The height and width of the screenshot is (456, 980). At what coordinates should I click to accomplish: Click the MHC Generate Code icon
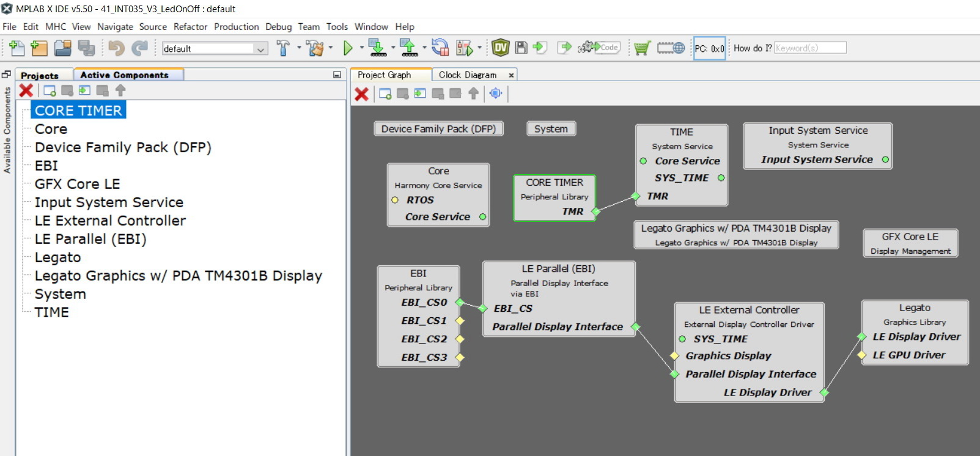click(599, 48)
